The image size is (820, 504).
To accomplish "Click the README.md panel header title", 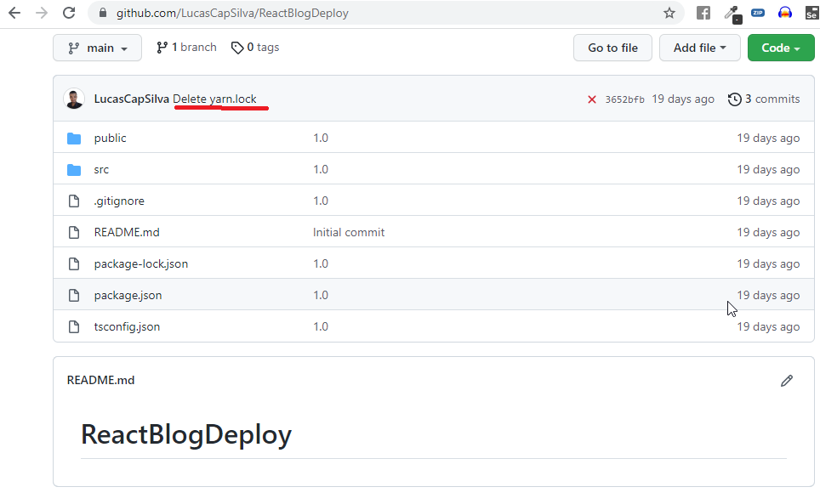I will click(101, 380).
